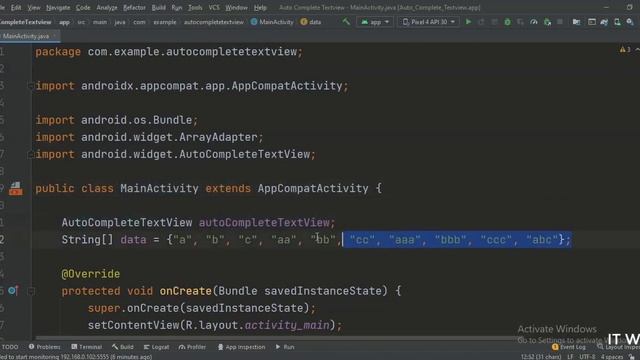Click the Profile app speedometer icon
Image resolution: width=640 pixels, height=360 pixels.
(533, 22)
